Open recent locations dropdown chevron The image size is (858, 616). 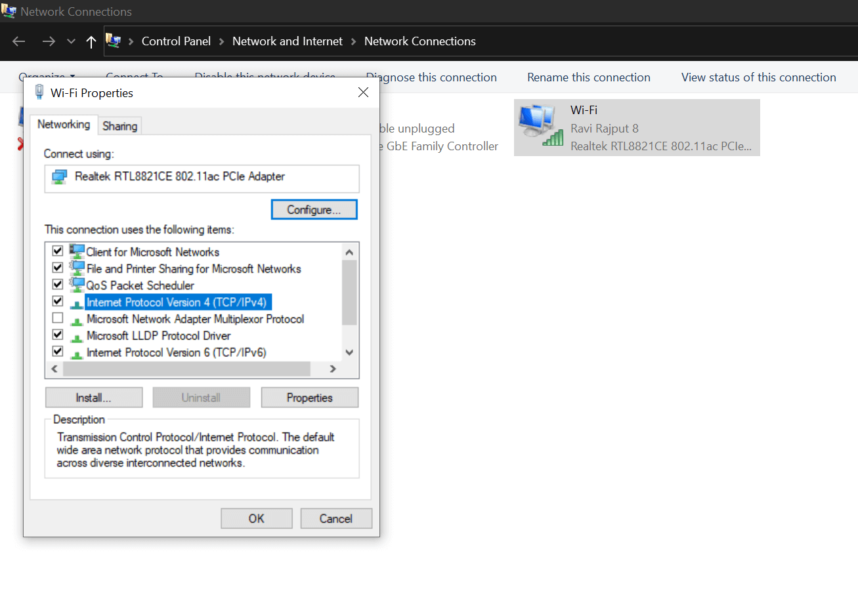71,42
